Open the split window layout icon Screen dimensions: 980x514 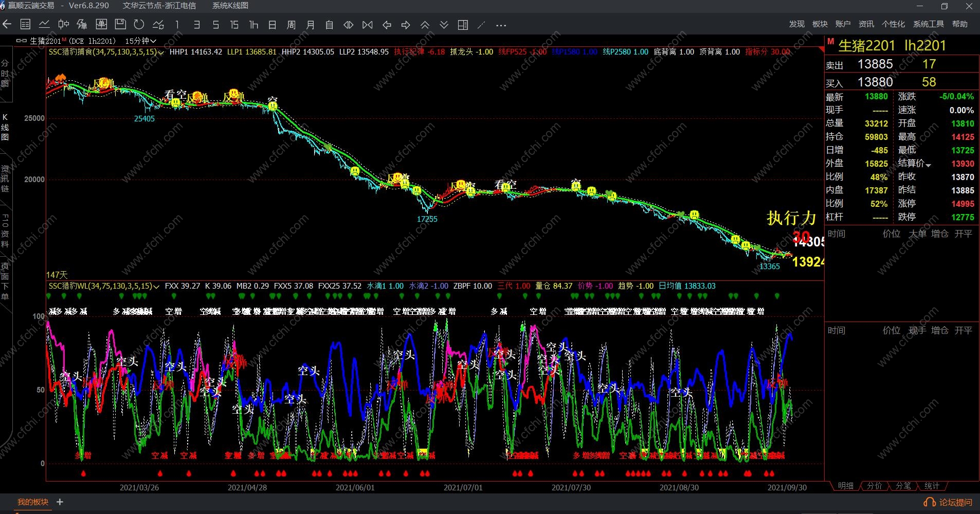(463, 25)
